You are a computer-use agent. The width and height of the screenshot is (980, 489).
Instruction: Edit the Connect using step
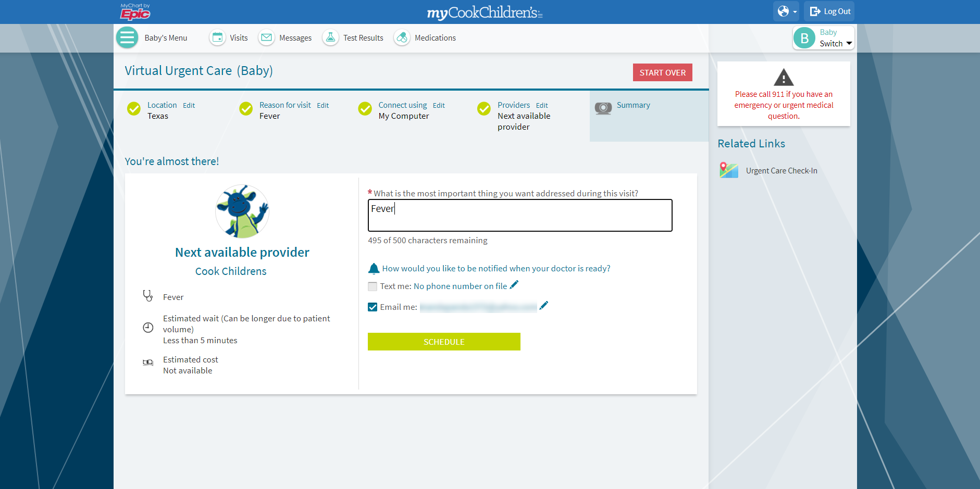(x=439, y=106)
